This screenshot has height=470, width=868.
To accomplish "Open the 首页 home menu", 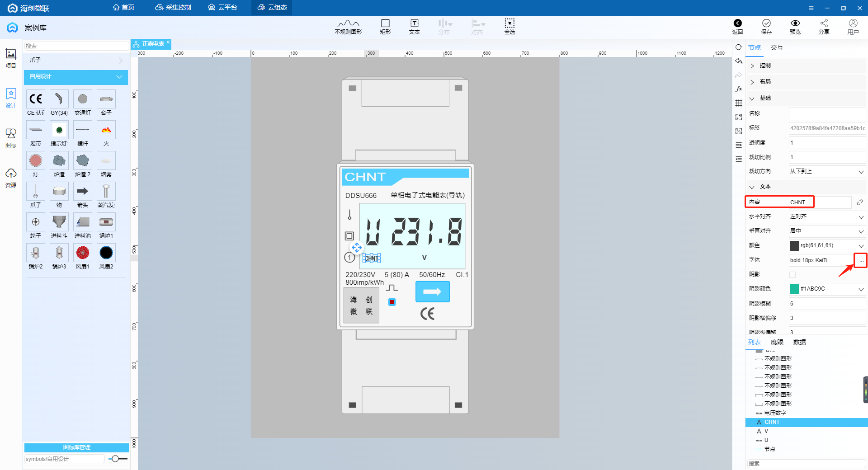I will [123, 7].
